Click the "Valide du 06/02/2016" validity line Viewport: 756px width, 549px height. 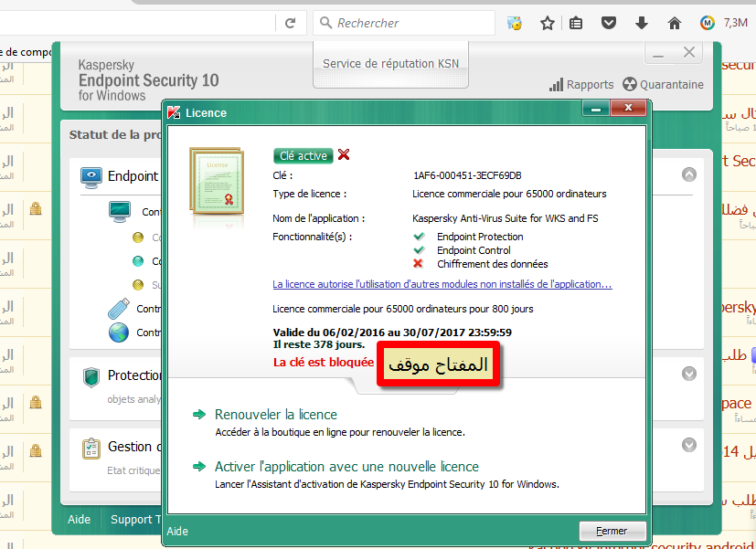click(x=392, y=333)
